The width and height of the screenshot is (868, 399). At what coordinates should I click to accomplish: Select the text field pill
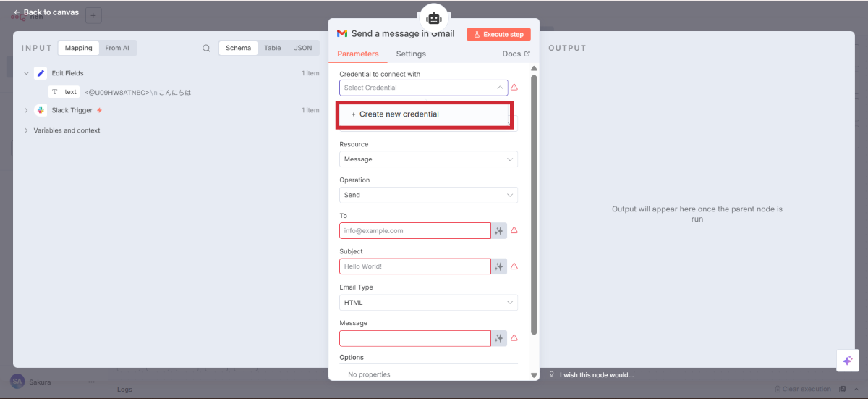click(x=64, y=92)
